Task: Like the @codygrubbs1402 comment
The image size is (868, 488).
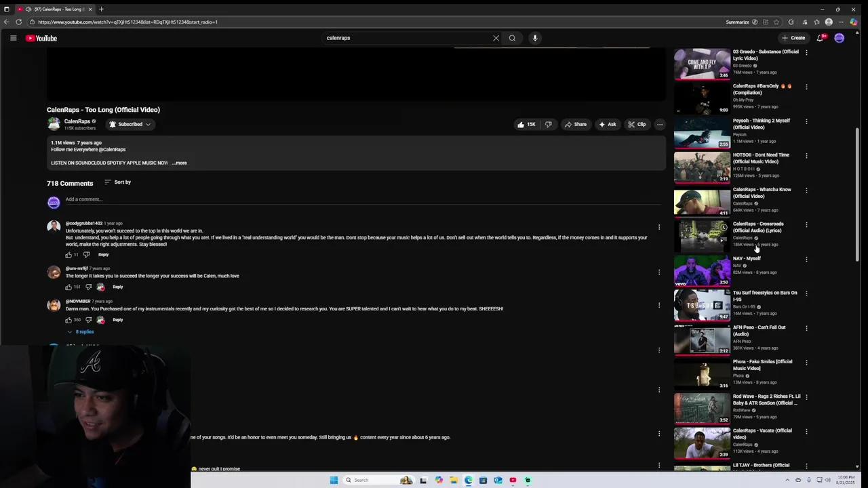Action: click(68, 255)
